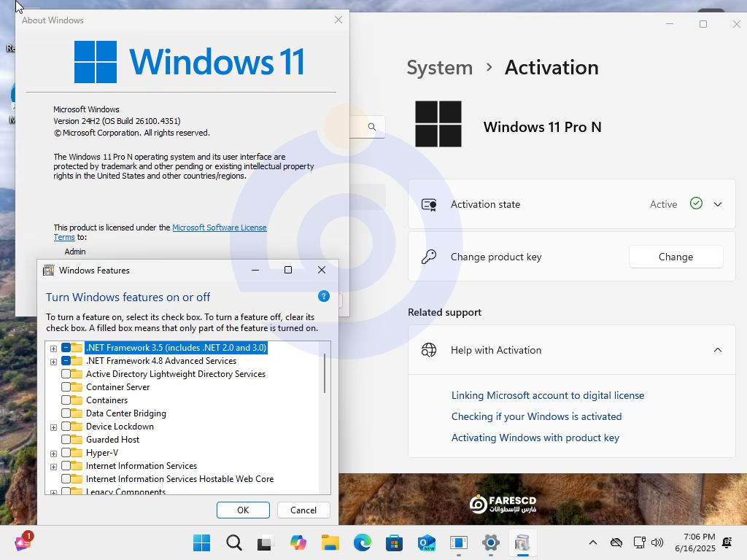Show hidden system tray icons

coord(593,542)
